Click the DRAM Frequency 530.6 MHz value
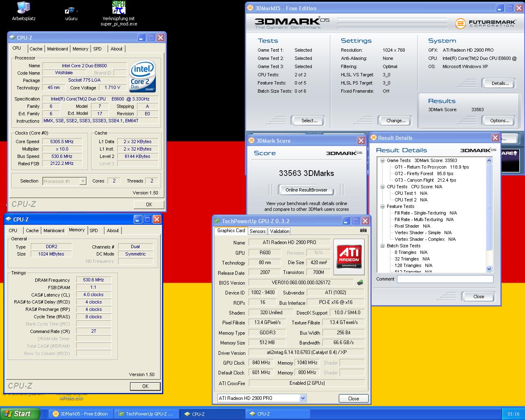Image resolution: width=525 pixels, height=420 pixels. tap(94, 280)
